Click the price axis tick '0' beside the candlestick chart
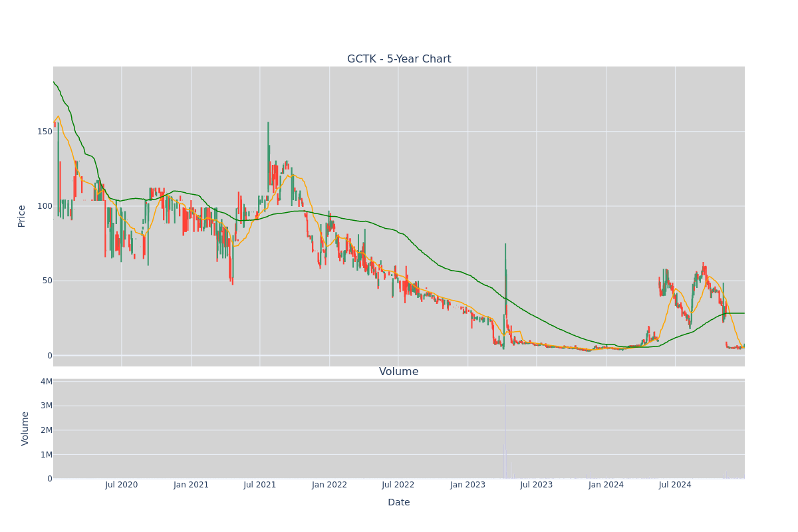The height and width of the screenshot is (532, 798). tap(50, 355)
